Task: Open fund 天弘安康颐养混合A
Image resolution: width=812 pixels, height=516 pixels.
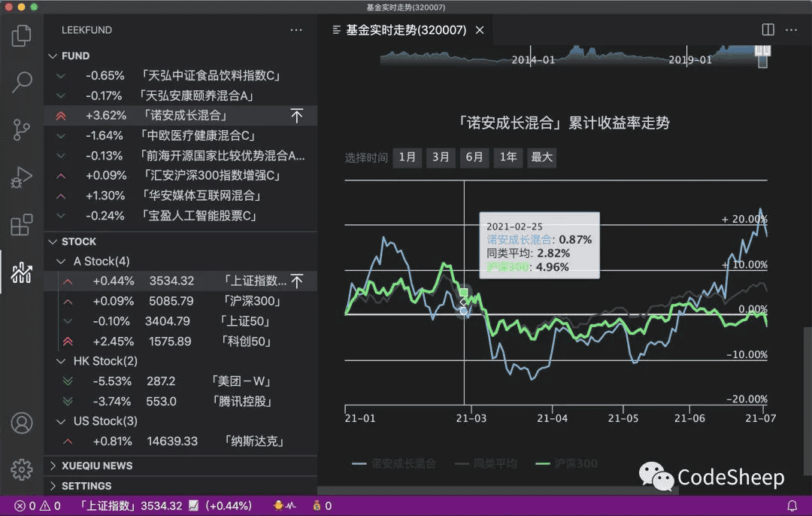Action: pos(180,96)
